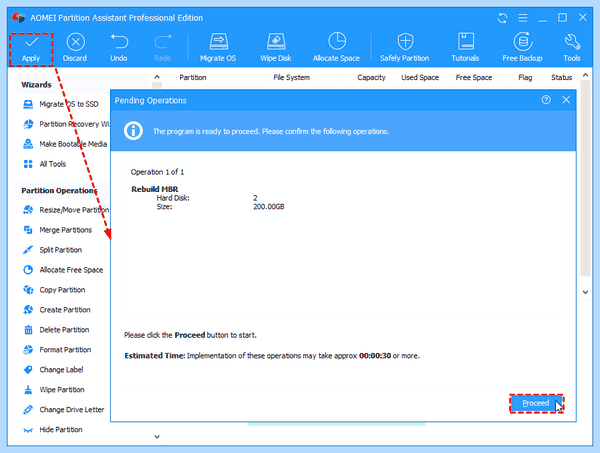The image size is (600, 453).
Task: Click the Redo arrow icon
Action: pyautogui.click(x=163, y=42)
